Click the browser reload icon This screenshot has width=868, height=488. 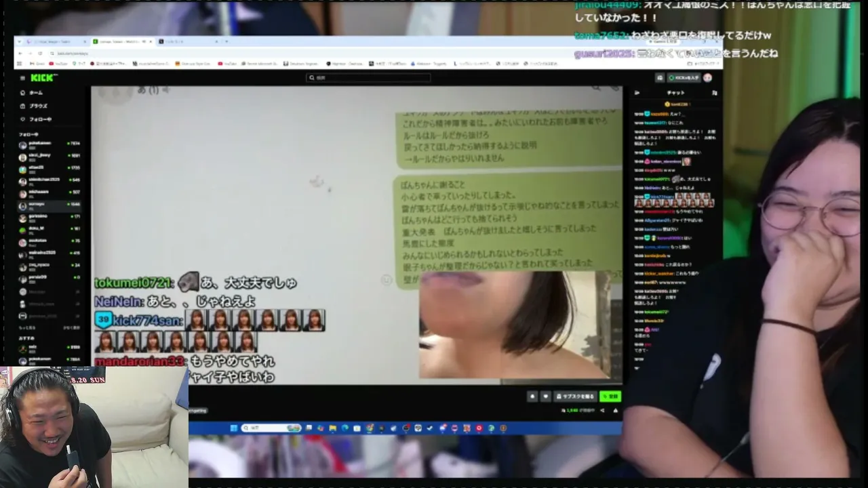coord(40,53)
